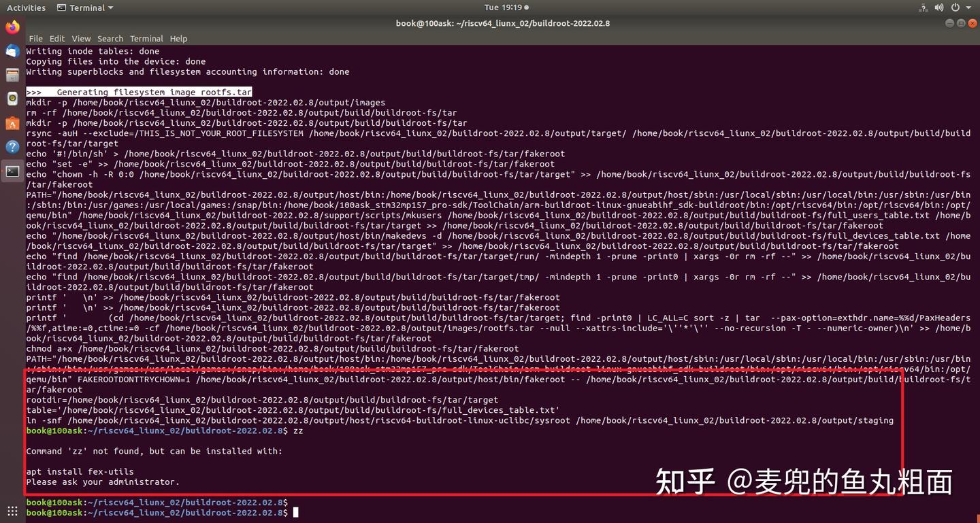Toggle the input source indicator in the top bar
This screenshot has width=980, height=523.
pyautogui.click(x=922, y=7)
